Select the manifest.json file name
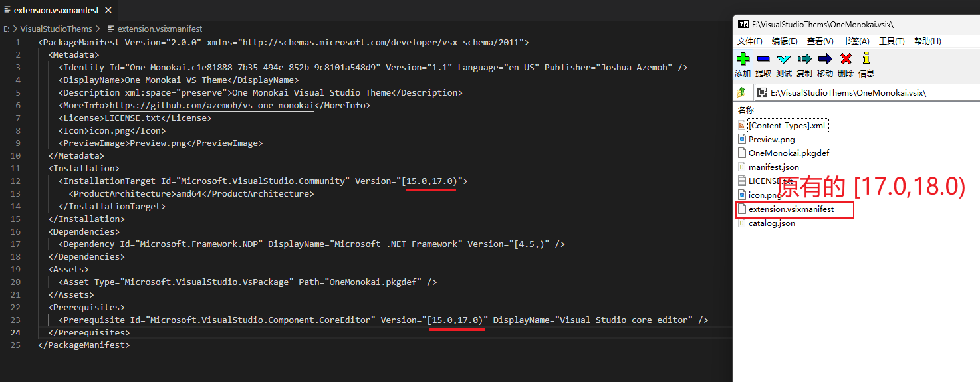This screenshot has width=980, height=382. [x=774, y=167]
